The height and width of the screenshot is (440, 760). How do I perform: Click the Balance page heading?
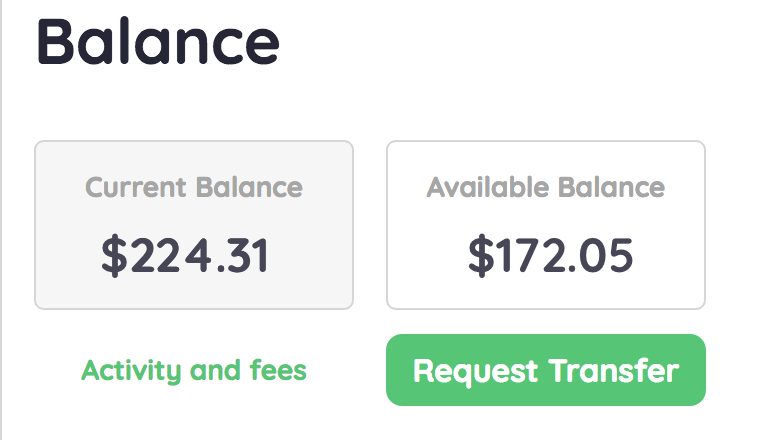158,41
